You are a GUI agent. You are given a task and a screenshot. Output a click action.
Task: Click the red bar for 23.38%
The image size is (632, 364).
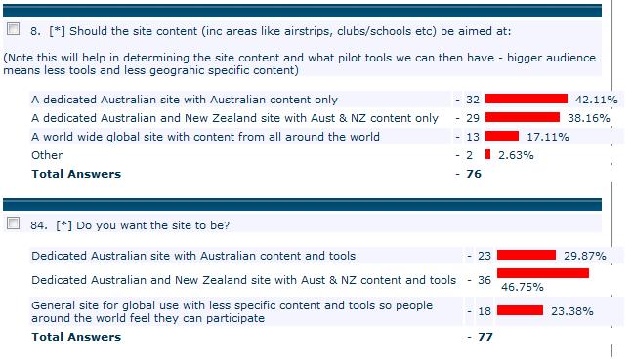520,310
